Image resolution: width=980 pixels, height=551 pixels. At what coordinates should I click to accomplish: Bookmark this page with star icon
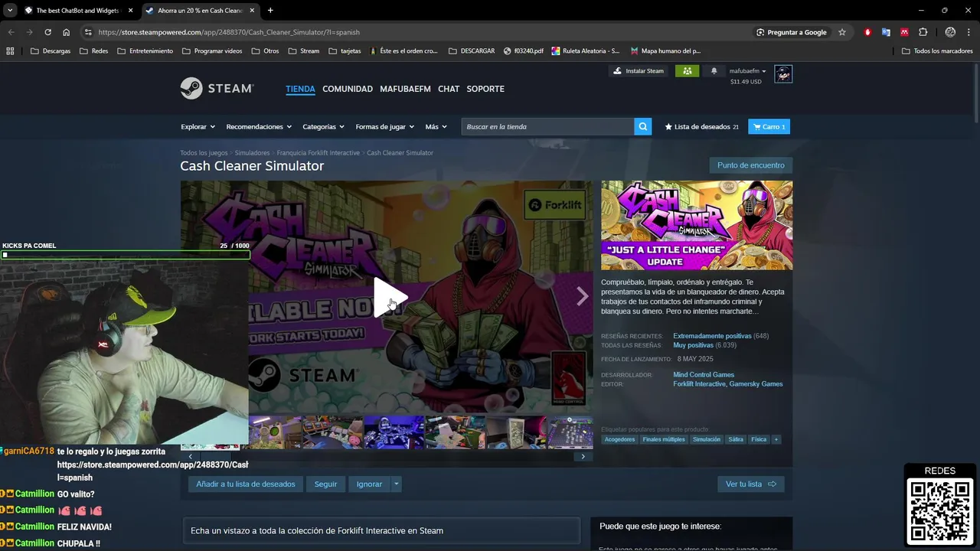[842, 32]
